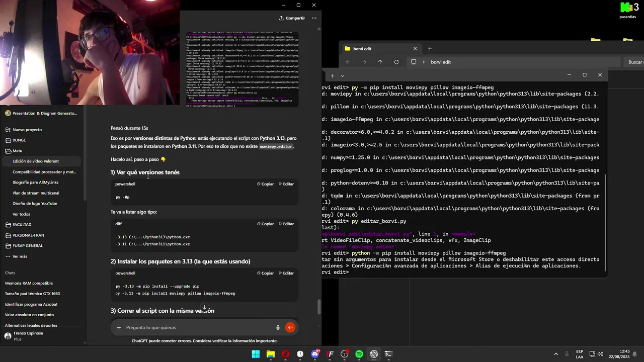Open Windows Start menu
This screenshot has width=644, height=362.
256,354
